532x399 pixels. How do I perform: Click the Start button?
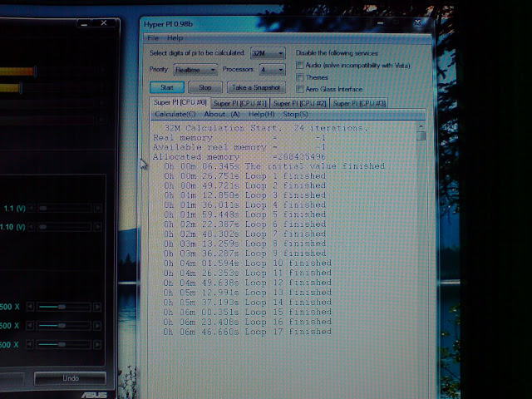[x=167, y=87]
